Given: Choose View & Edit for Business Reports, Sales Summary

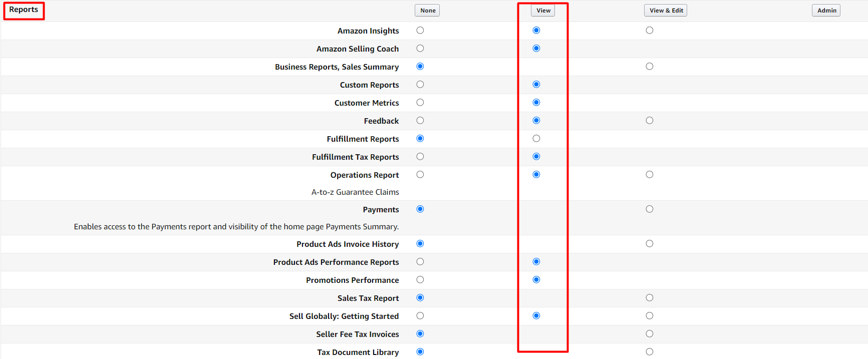Looking at the screenshot, I should pos(650,67).
